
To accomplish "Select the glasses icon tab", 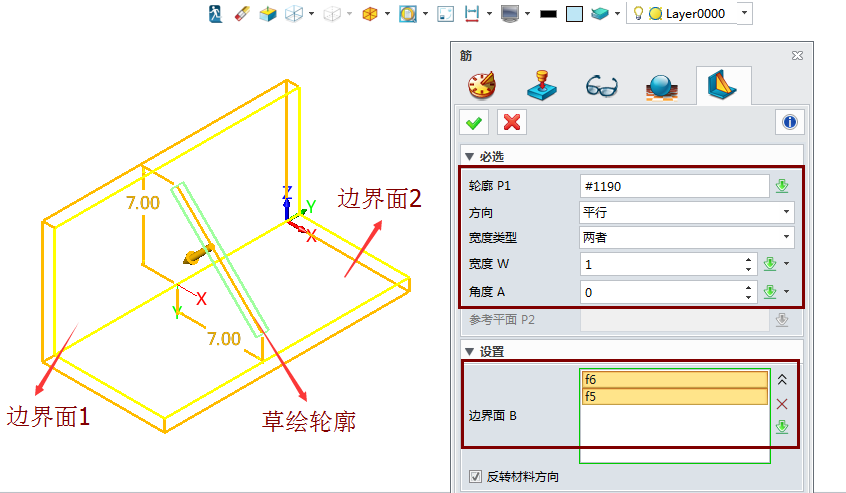I will click(x=600, y=86).
